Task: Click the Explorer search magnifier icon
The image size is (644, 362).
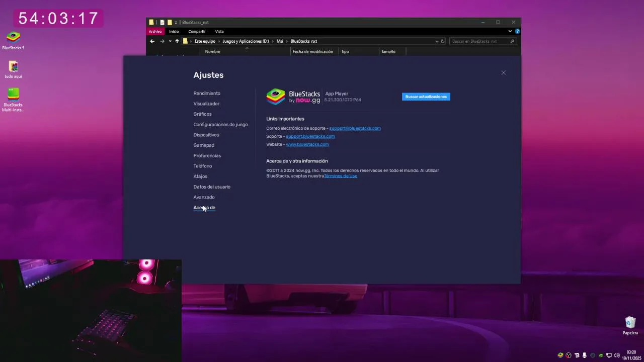Action: click(x=513, y=41)
